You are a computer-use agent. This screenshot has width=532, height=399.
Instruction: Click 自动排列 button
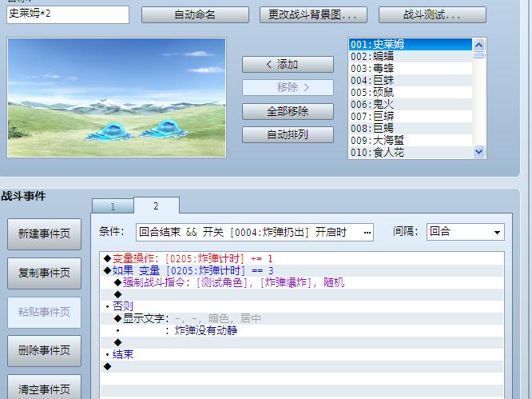point(288,135)
